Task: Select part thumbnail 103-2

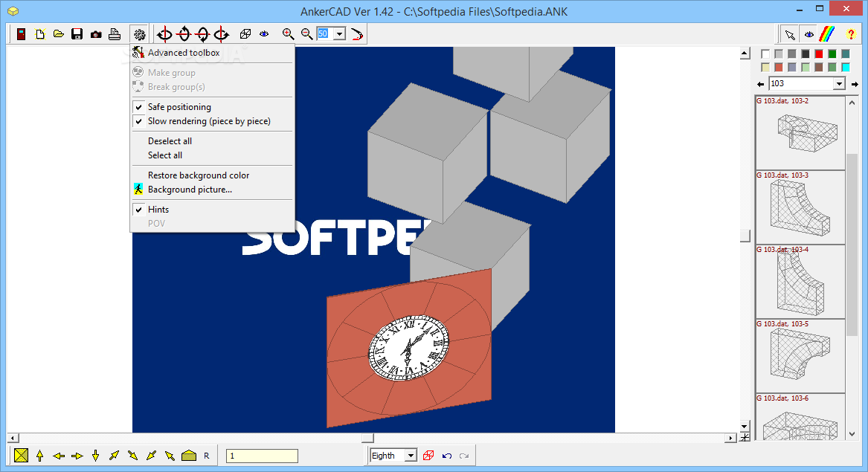Action: click(x=800, y=133)
